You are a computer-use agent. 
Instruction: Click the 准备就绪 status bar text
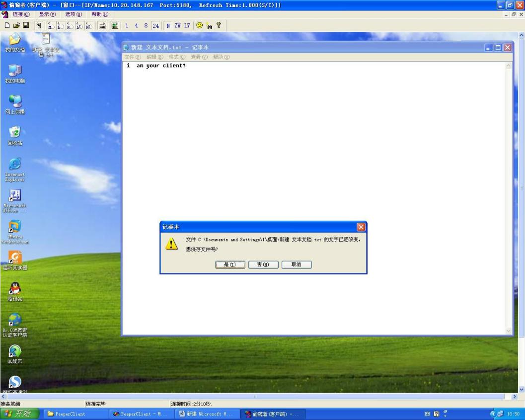(10, 404)
